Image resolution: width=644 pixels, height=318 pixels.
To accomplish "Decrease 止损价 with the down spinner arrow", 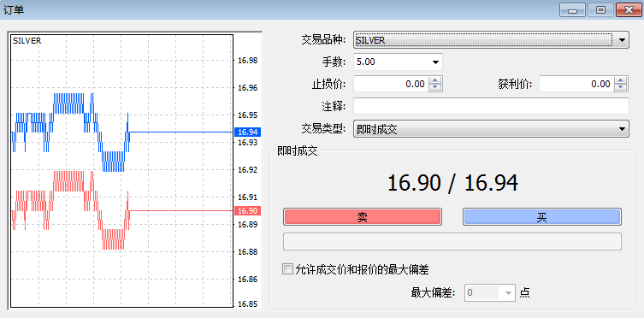I will click(x=435, y=88).
